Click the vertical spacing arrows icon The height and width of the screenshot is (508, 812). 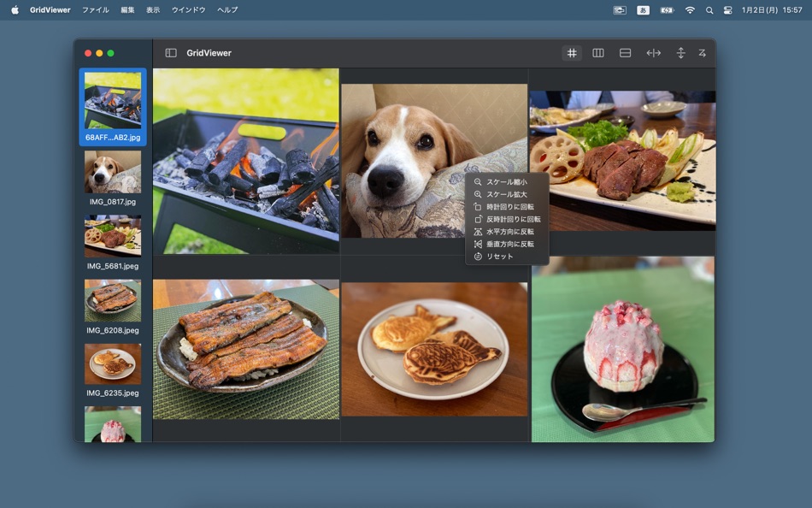click(680, 53)
